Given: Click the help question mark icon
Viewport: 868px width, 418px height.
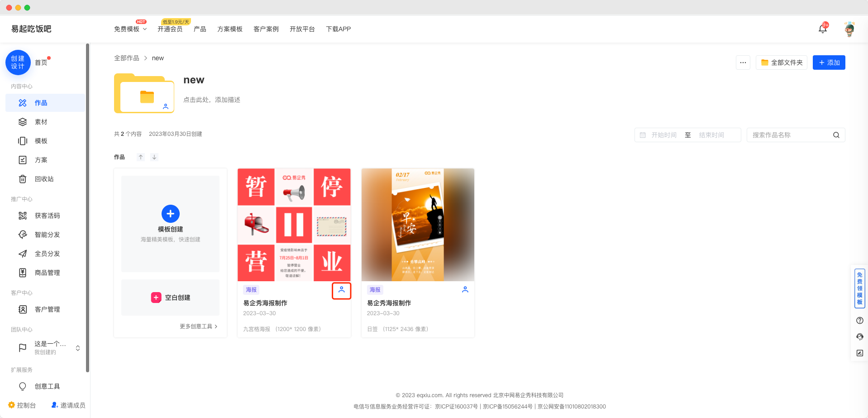Looking at the screenshot, I should [x=859, y=321].
